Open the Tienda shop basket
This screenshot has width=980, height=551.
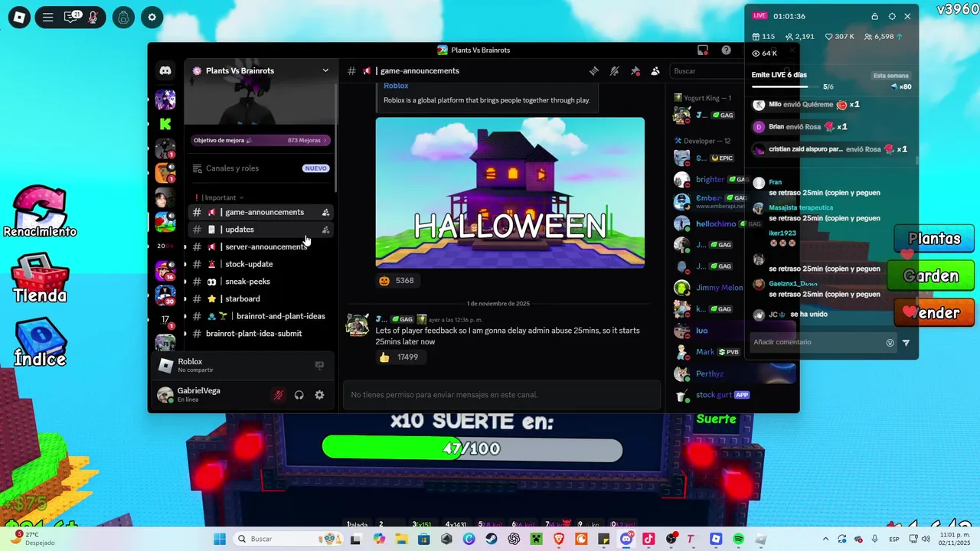click(x=40, y=277)
